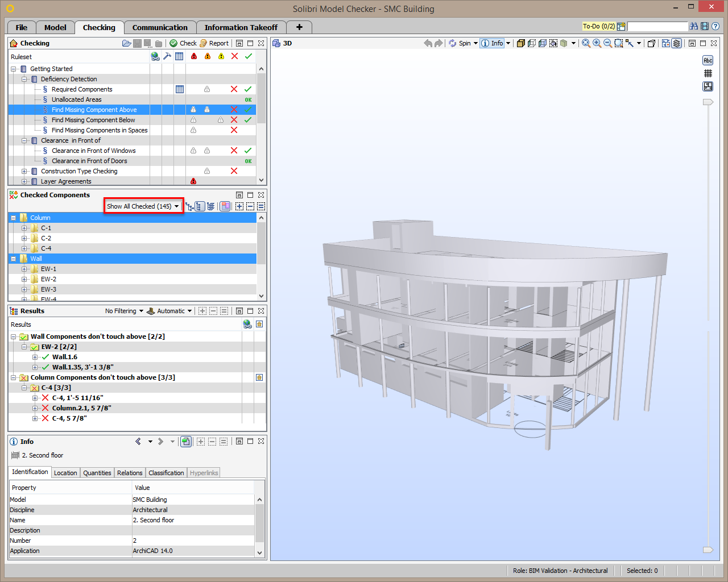Select the hammer icon in Ruleset toolbar
Viewport: 728px width, 582px height.
[168, 56]
